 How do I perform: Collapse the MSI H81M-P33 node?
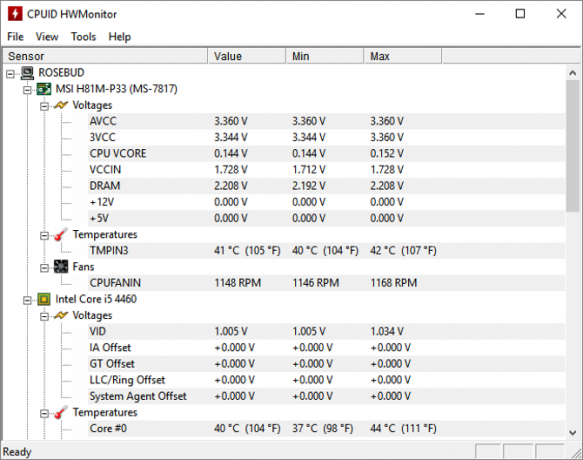point(27,90)
